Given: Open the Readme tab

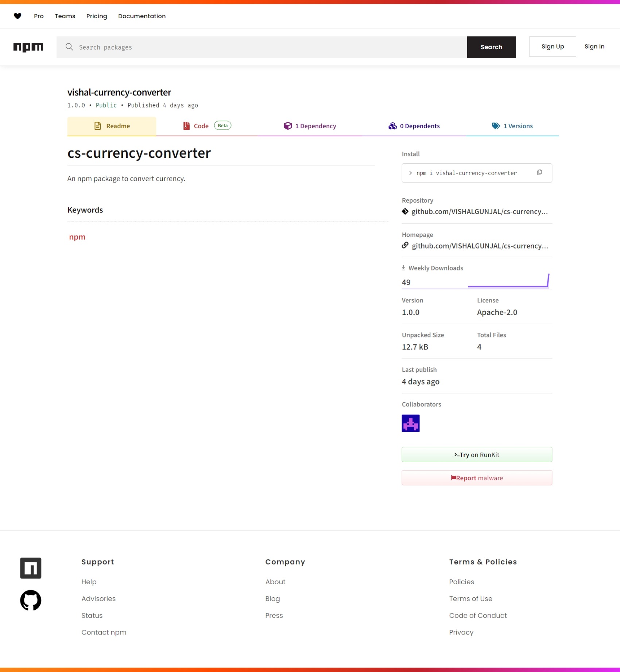Looking at the screenshot, I should tap(112, 126).
